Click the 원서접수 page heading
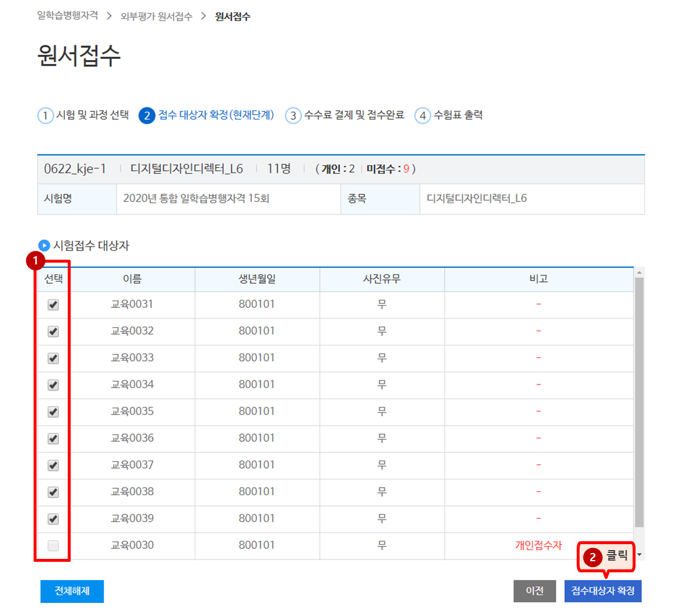The height and width of the screenshot is (616, 675). 79,55
